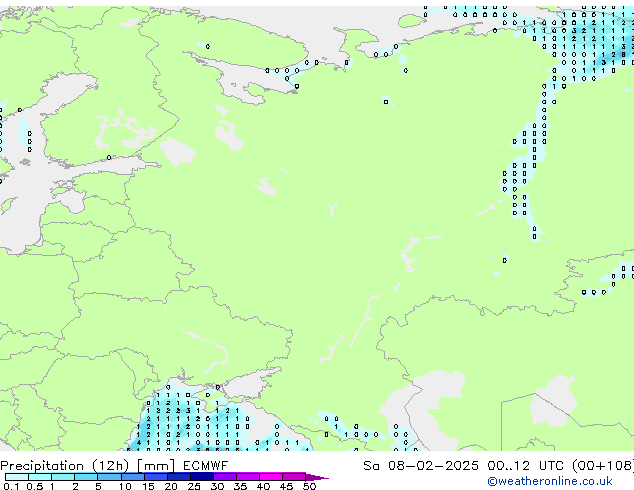Viewport: 634px width, 490px height.
Task: Select the legend swatch between 2 and 5
Action: pos(87,477)
